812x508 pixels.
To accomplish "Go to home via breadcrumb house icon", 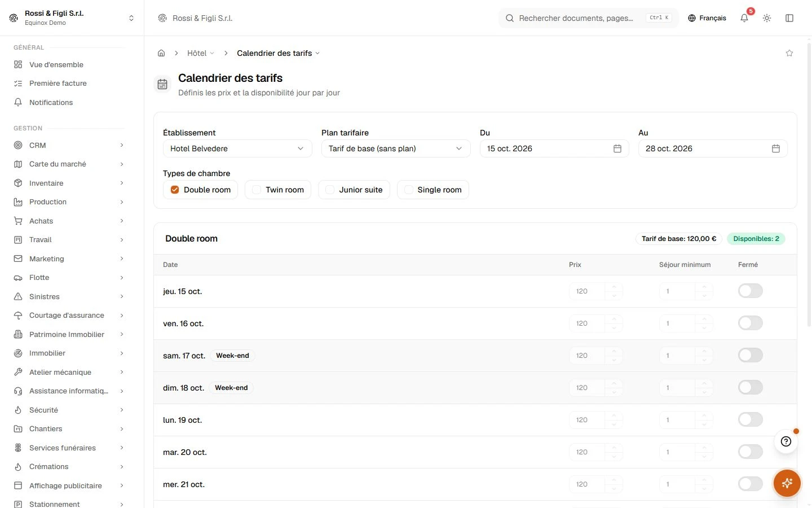I will pyautogui.click(x=161, y=53).
